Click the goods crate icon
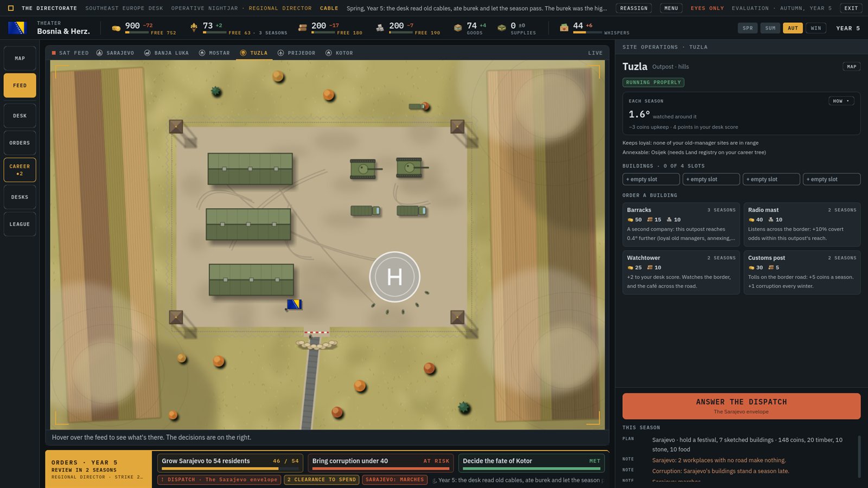 pyautogui.click(x=458, y=28)
